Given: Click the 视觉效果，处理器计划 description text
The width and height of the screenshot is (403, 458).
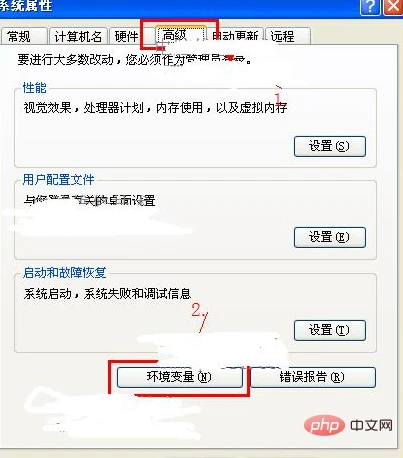Looking at the screenshot, I should click(x=83, y=108).
